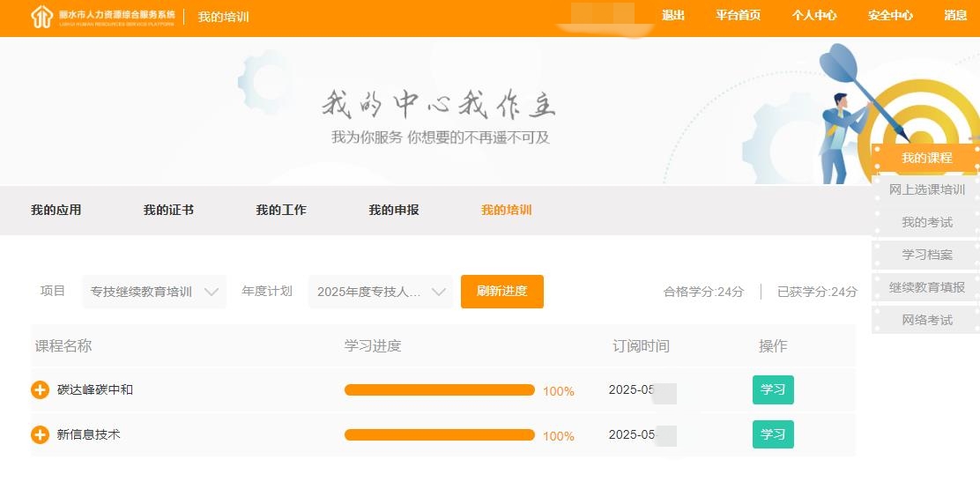
Task: Switch to the 我的工作 tab
Action: [281, 210]
